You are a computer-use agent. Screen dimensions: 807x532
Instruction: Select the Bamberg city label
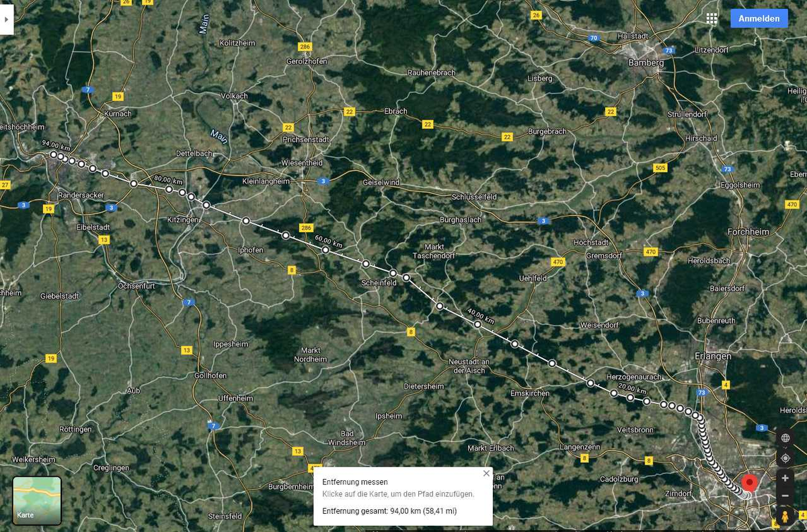click(x=646, y=63)
